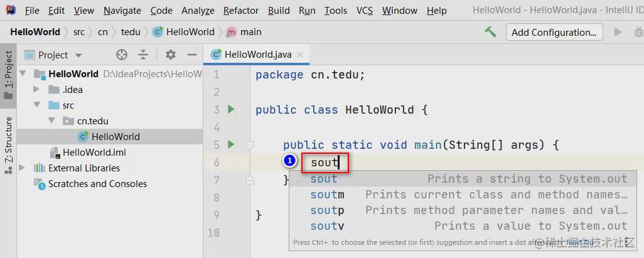Open the 1: Project tool window tab
644x258 pixels.
coord(8,75)
